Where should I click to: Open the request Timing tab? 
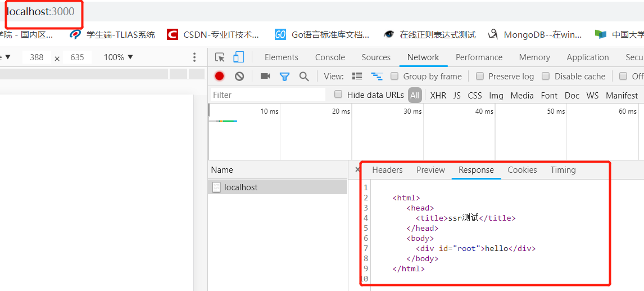[x=563, y=169]
